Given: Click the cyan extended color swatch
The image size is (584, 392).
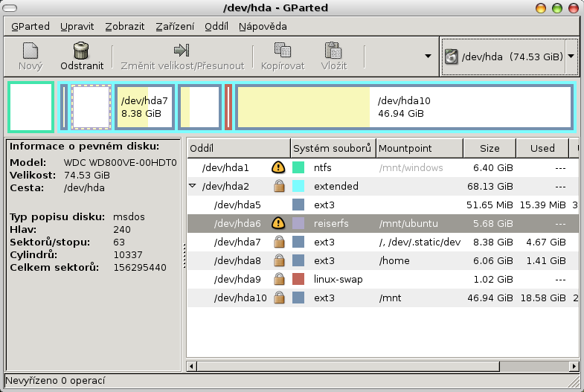Looking at the screenshot, I should (x=298, y=186).
